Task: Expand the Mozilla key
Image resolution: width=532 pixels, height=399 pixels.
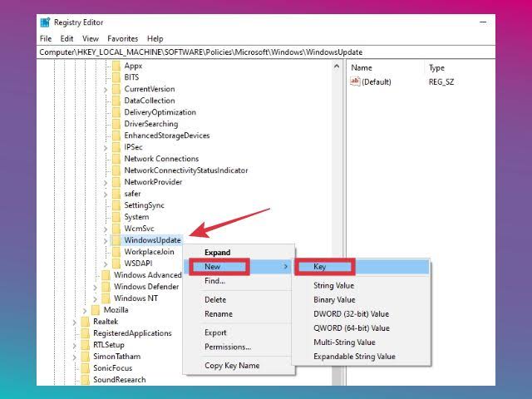Action: (85, 310)
